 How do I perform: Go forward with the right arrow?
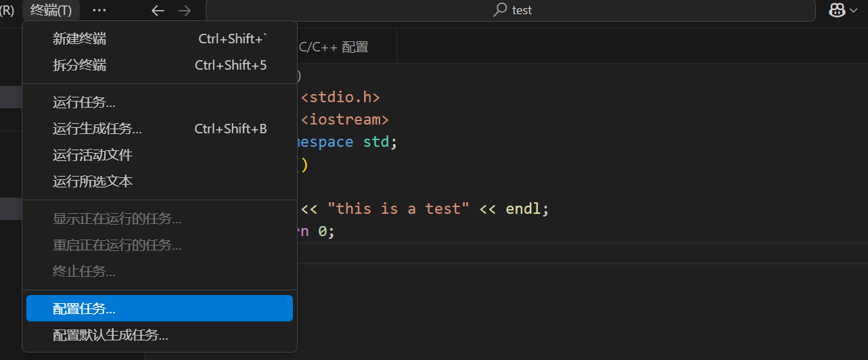point(184,11)
